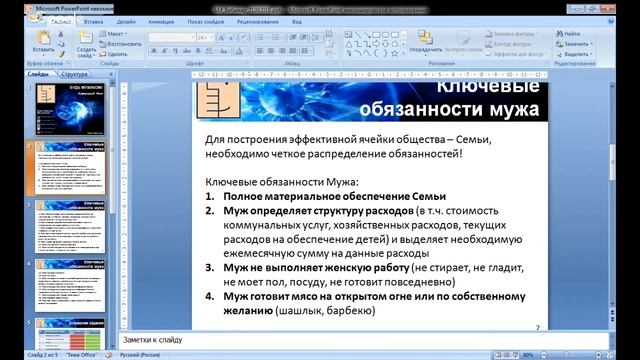
Task: Click "Слайд 2 из 5" in the status bar
Action: click(42, 355)
